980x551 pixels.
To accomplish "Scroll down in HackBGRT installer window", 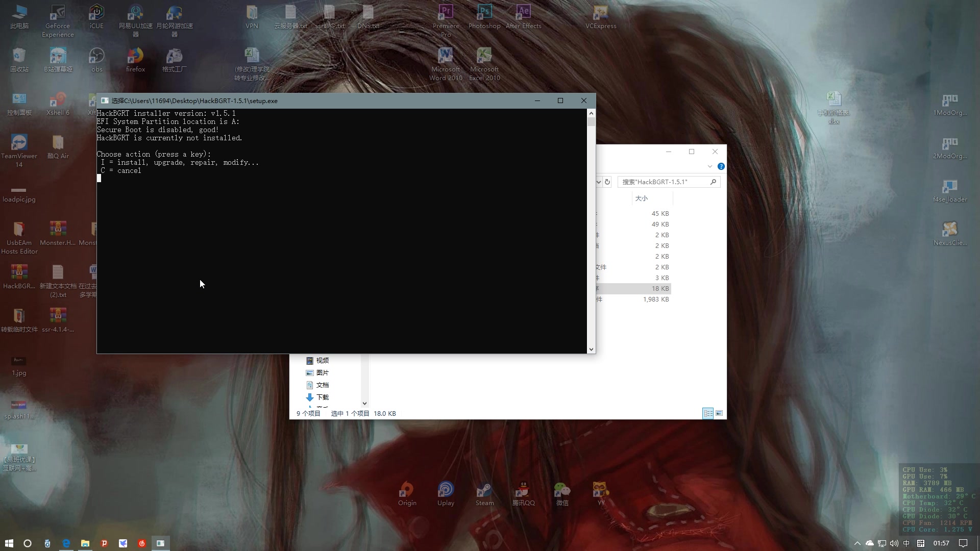I will tap(591, 349).
